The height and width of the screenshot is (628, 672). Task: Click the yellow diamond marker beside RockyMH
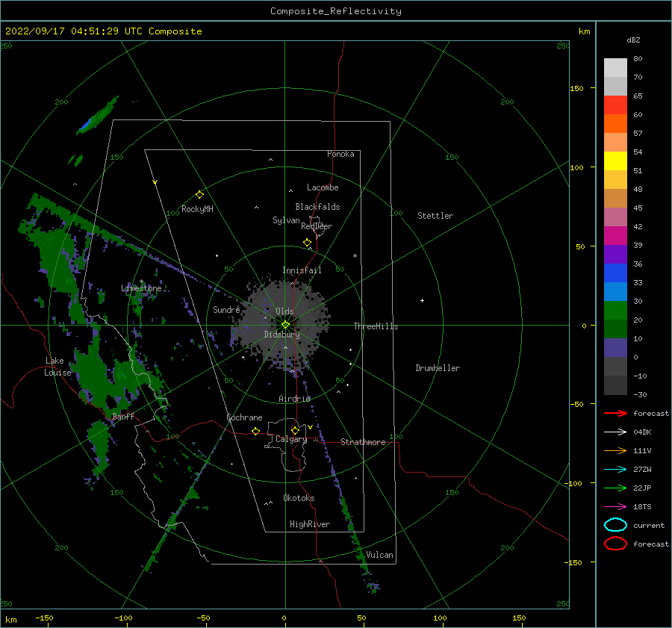point(199,195)
